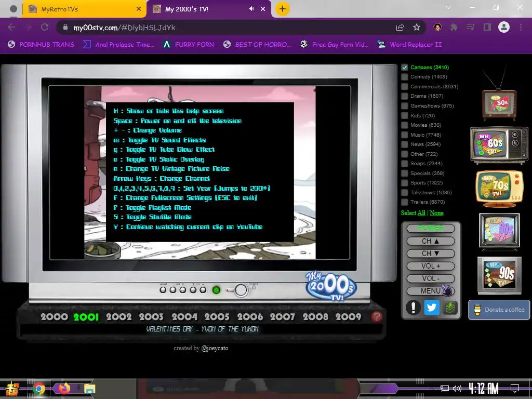532x399 pixels.
Task: Open Firefox from the taskbar
Action: click(64, 388)
